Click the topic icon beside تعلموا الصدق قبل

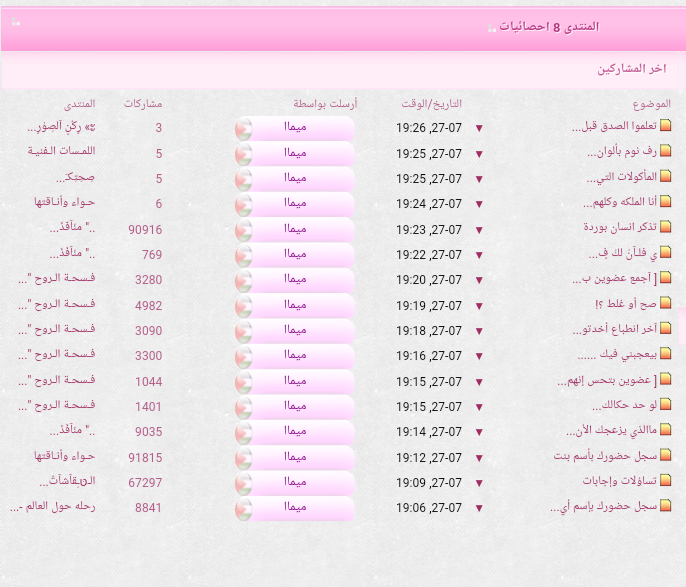(x=666, y=127)
